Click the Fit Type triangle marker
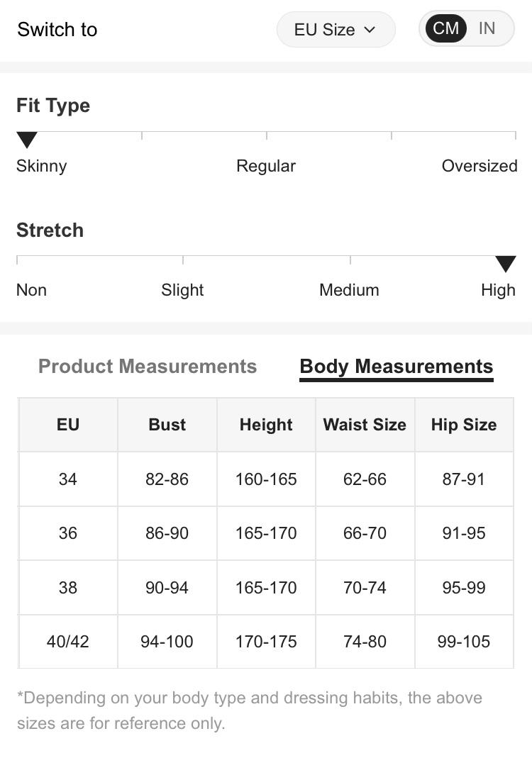Image resolution: width=532 pixels, height=758 pixels. pos(27,140)
